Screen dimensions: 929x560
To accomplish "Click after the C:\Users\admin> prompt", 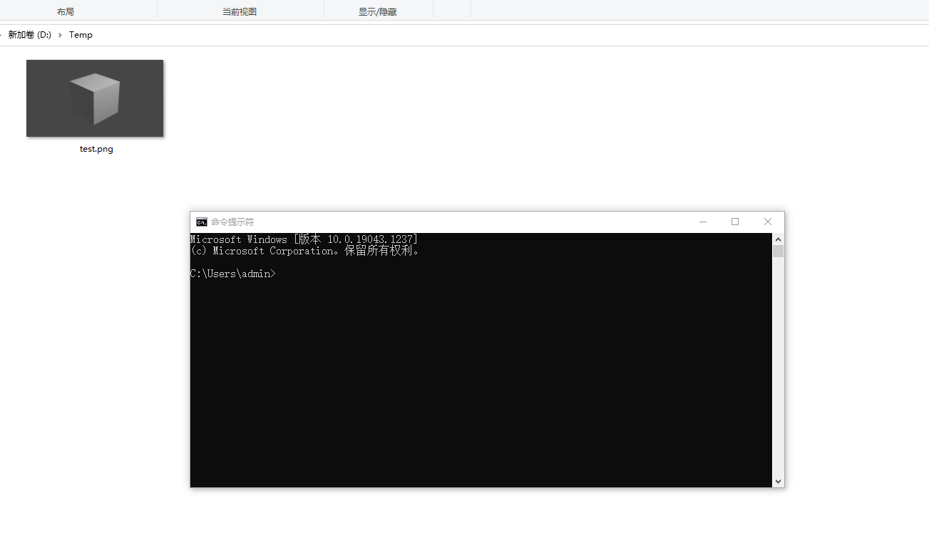I will click(280, 273).
